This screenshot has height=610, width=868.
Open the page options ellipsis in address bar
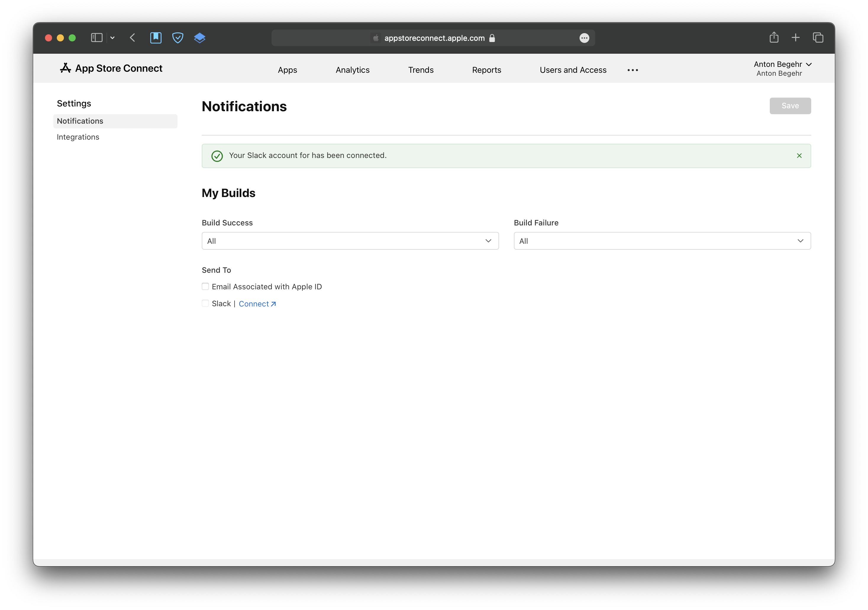click(584, 38)
